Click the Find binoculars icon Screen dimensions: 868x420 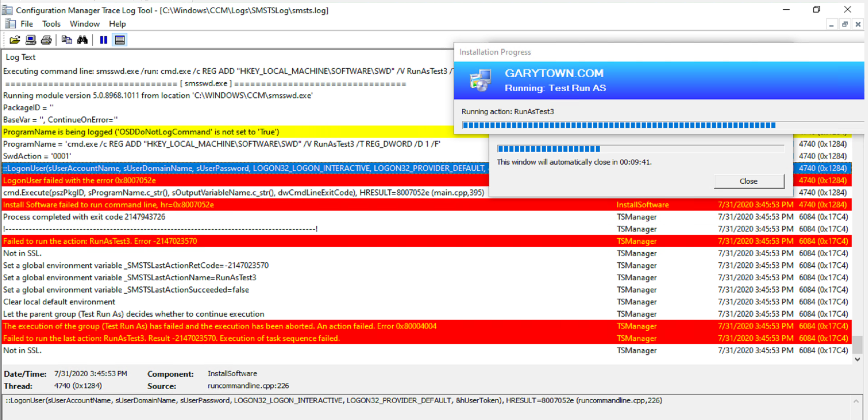point(82,40)
